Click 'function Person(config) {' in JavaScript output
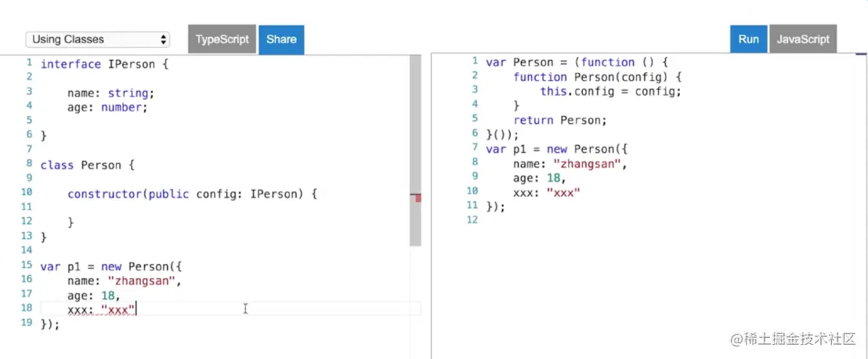Viewport: 868px width, 359px height. (597, 77)
